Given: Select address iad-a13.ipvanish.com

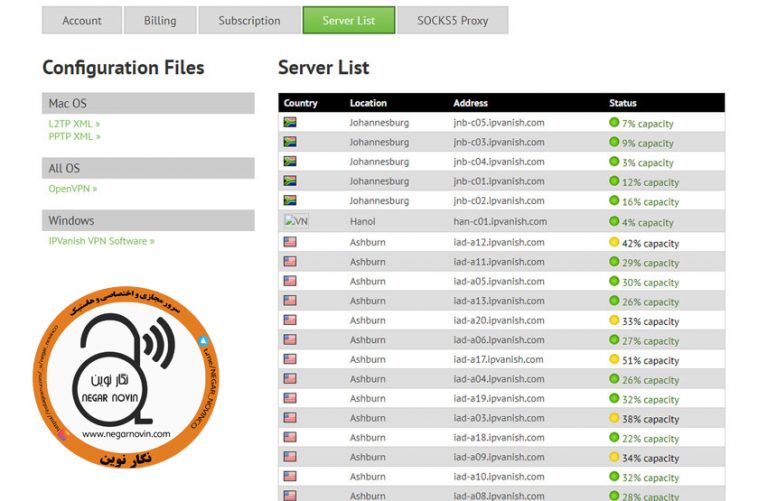Looking at the screenshot, I should click(499, 301).
